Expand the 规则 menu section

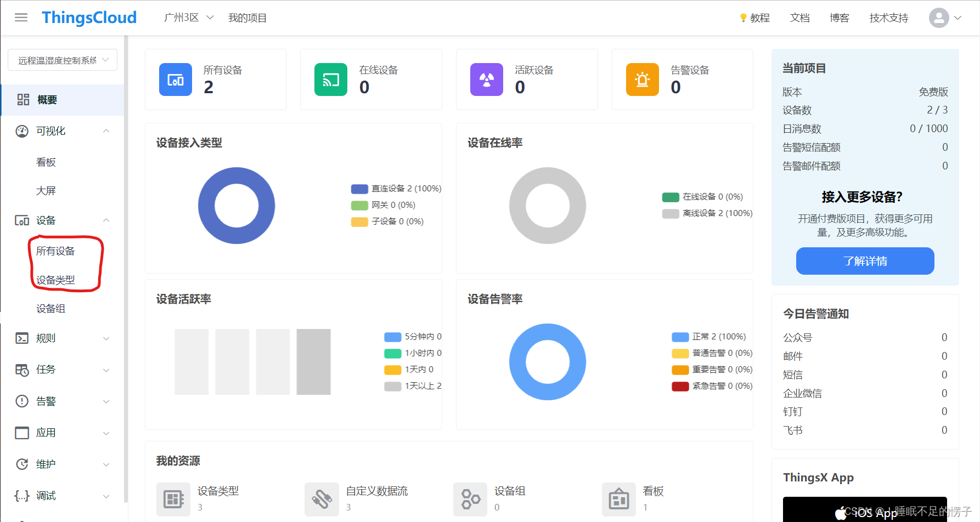106,338
